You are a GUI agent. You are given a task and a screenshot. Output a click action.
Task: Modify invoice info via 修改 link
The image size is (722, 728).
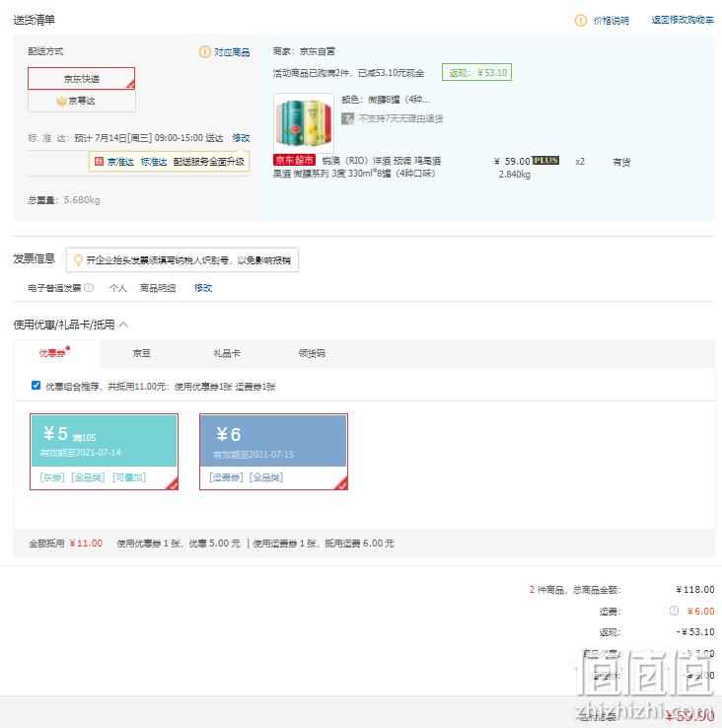(203, 288)
